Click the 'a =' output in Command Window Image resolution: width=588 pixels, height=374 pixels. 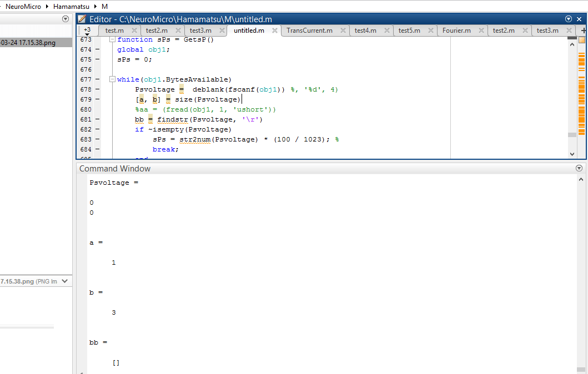coord(96,242)
